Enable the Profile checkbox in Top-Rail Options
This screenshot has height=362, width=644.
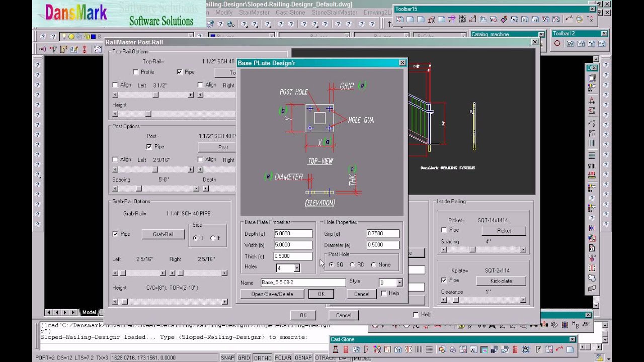click(x=135, y=72)
